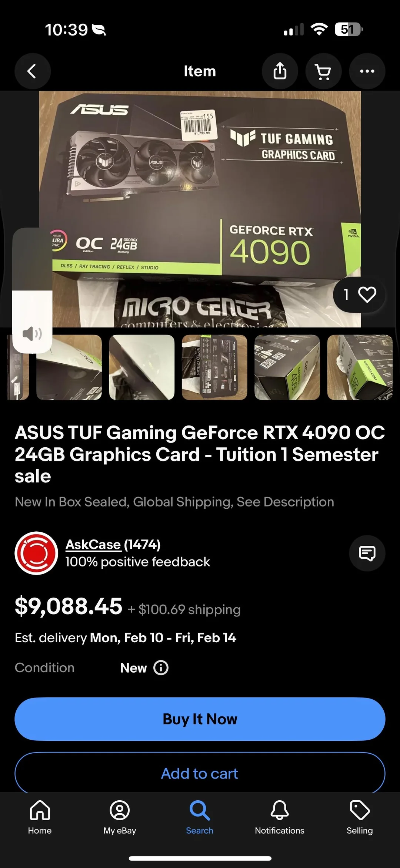Tap the AskCase red seller avatar
Screen dimensions: 400x868
click(36, 553)
